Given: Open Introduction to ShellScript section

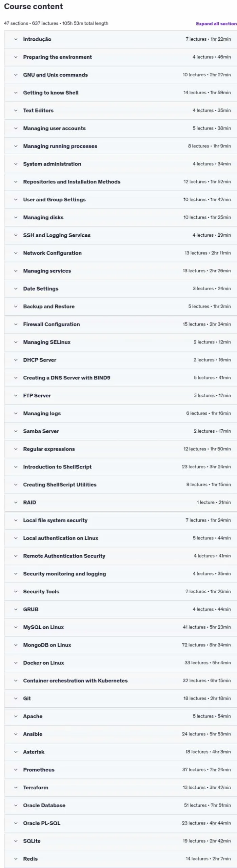Looking at the screenshot, I should tap(120, 467).
